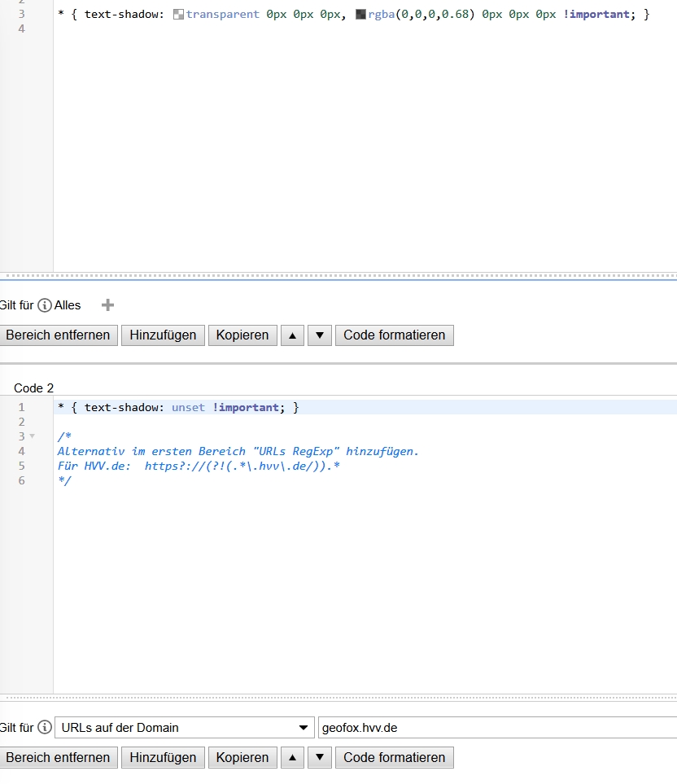Move the first code section down with arrow
This screenshot has width=677, height=784.
pos(320,335)
